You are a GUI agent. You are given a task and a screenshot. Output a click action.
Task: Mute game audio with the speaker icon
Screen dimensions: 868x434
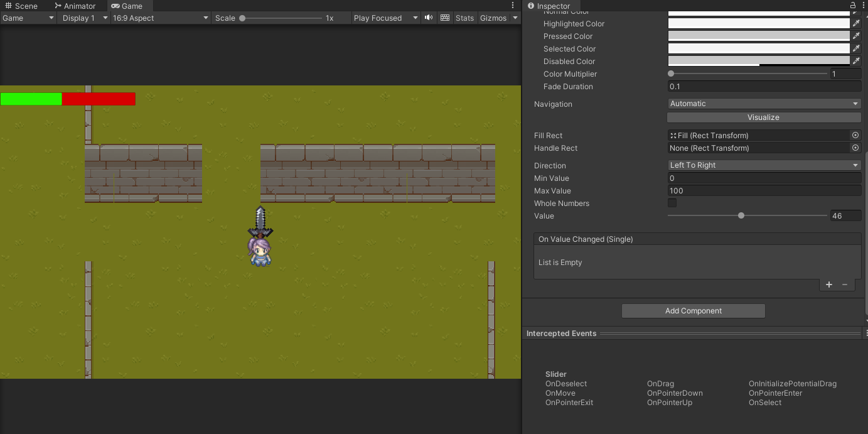click(x=429, y=18)
